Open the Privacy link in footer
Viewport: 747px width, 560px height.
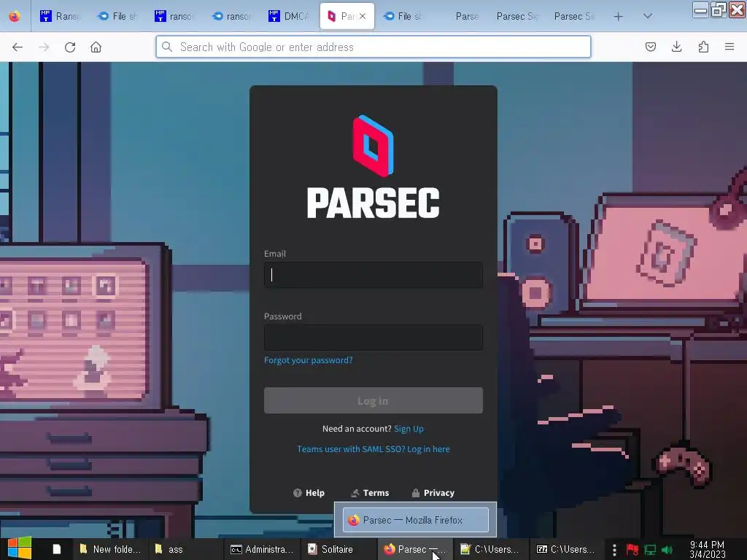[x=433, y=493]
